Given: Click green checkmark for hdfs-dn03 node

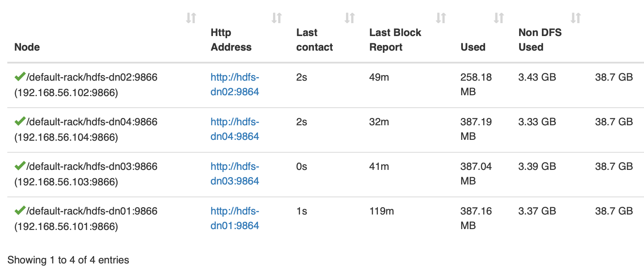Looking at the screenshot, I should [x=20, y=166].
